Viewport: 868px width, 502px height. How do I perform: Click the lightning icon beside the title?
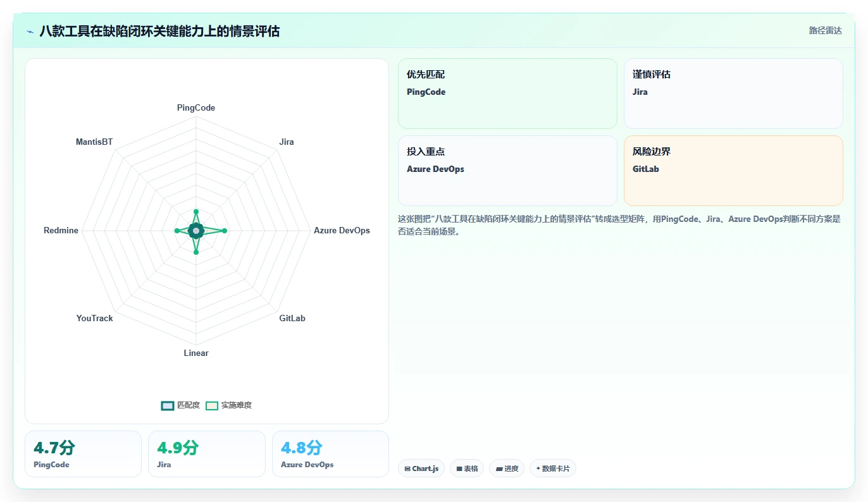click(x=30, y=32)
